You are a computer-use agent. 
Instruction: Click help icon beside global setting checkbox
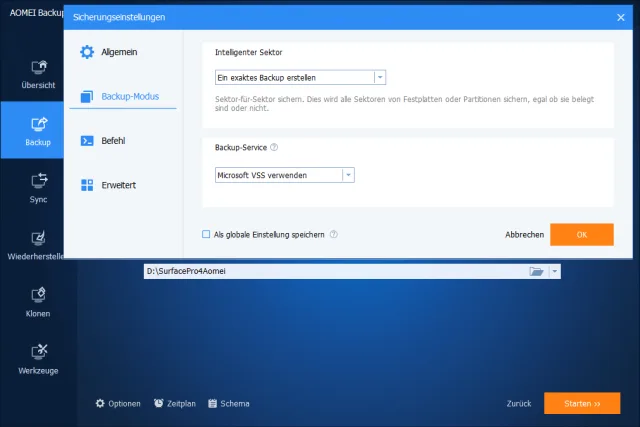click(334, 235)
